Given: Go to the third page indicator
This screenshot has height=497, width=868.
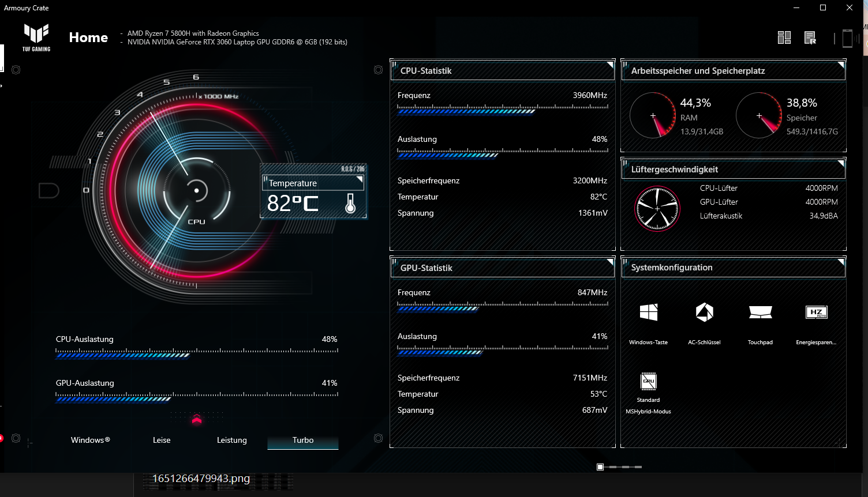Looking at the screenshot, I should pyautogui.click(x=626, y=467).
